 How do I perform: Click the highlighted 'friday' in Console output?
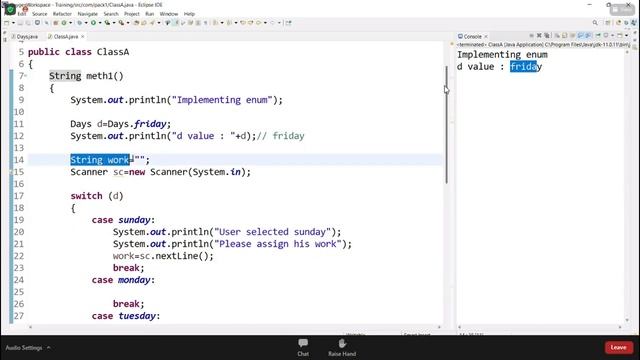tap(523, 67)
